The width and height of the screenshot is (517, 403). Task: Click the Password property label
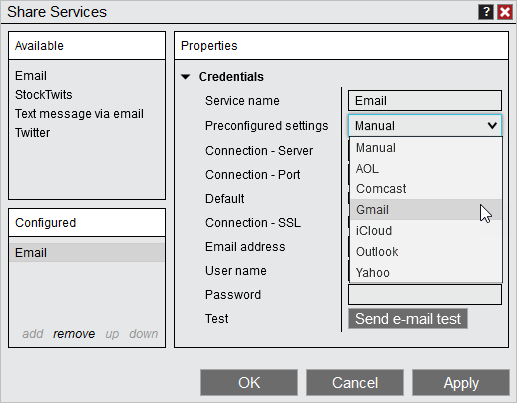pyautogui.click(x=233, y=295)
